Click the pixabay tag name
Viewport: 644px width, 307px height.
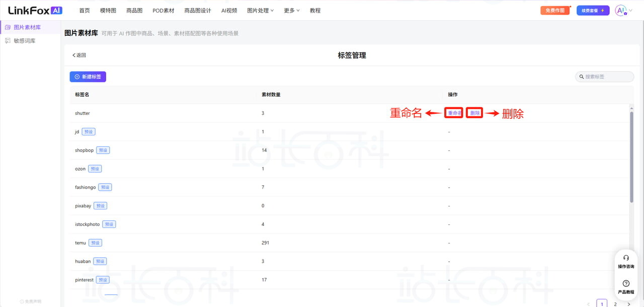tap(83, 206)
